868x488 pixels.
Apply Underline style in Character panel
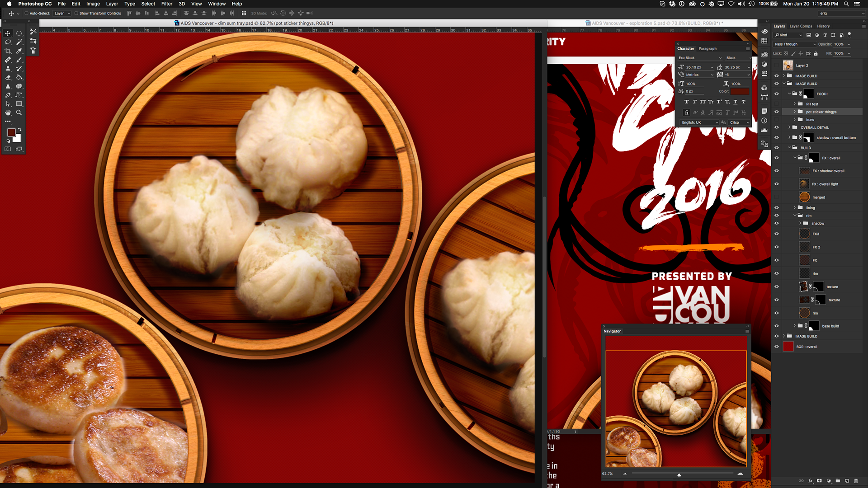tap(735, 102)
